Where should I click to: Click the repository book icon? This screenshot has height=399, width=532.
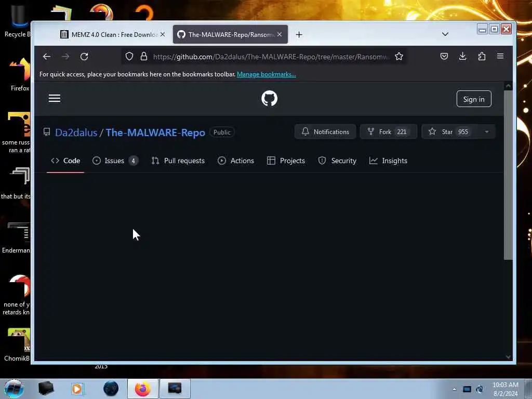point(47,132)
